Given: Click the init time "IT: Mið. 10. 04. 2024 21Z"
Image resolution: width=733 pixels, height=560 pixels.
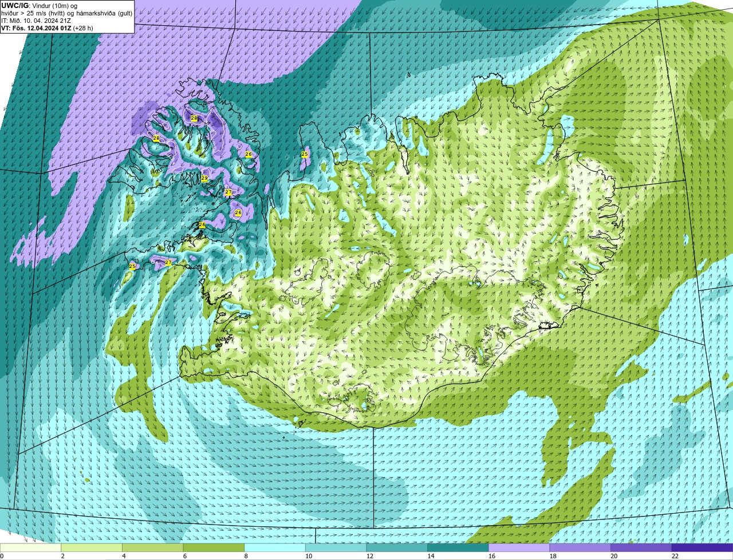Looking at the screenshot, I should [36, 21].
